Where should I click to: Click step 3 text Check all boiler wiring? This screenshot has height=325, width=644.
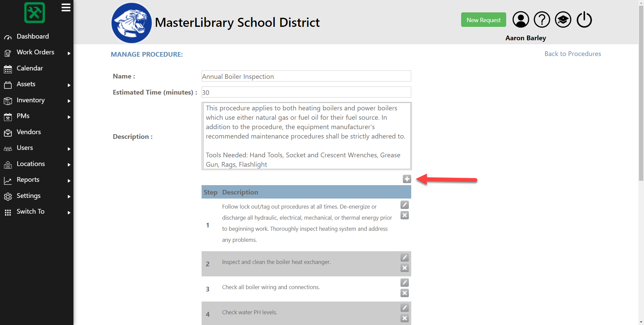pyautogui.click(x=271, y=287)
